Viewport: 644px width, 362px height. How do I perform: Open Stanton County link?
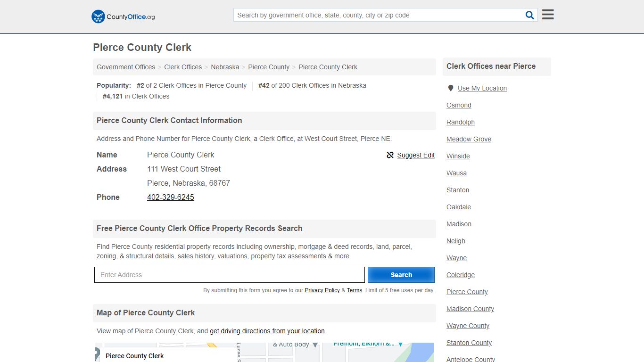(x=469, y=343)
